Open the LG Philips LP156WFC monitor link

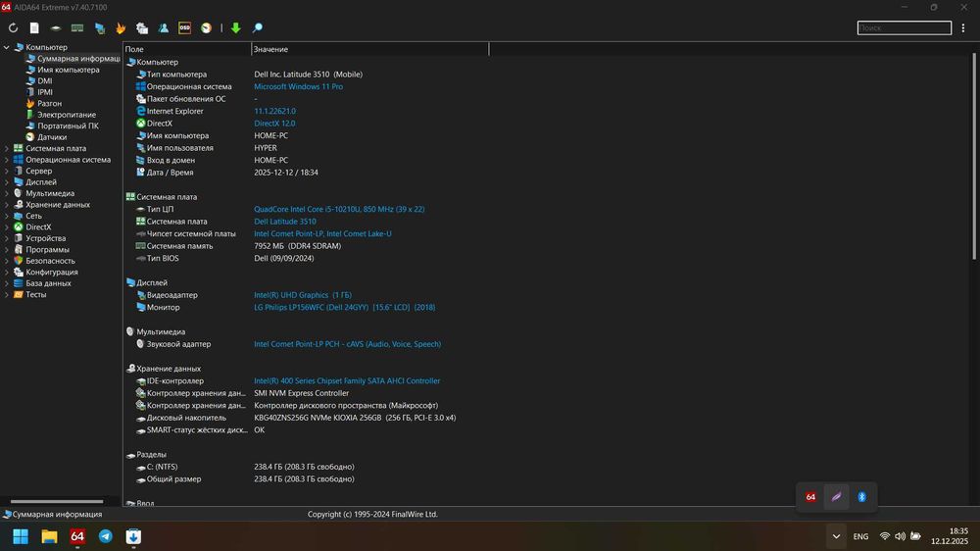click(344, 308)
